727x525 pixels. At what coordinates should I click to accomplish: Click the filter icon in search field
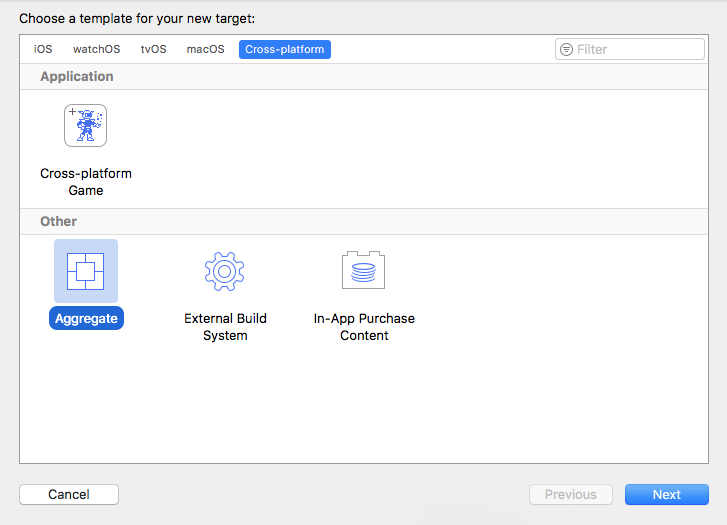(567, 49)
